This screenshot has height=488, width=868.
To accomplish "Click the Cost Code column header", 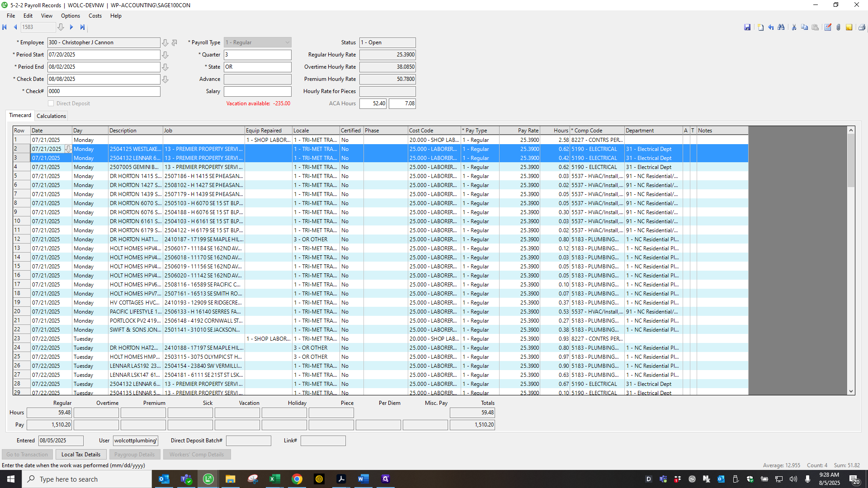I will tap(434, 131).
